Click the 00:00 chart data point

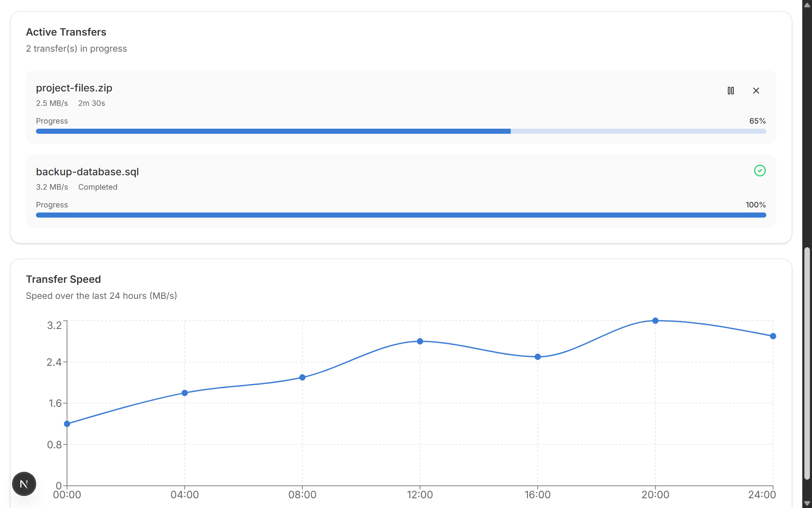click(x=67, y=424)
